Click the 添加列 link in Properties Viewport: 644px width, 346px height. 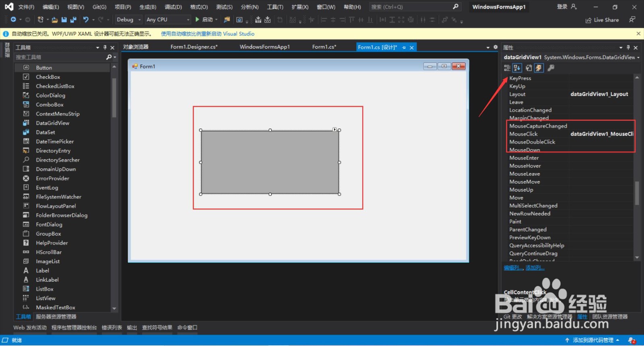(x=535, y=268)
